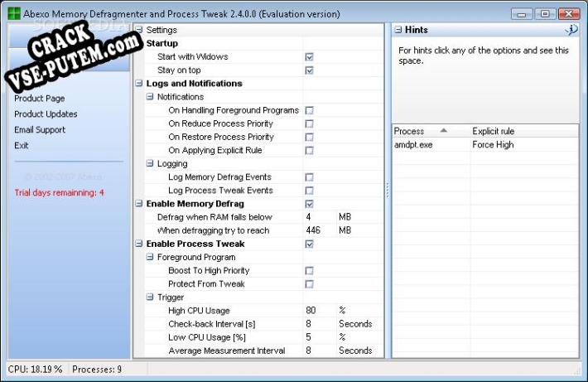Check Log Process Tweak Events

(309, 191)
